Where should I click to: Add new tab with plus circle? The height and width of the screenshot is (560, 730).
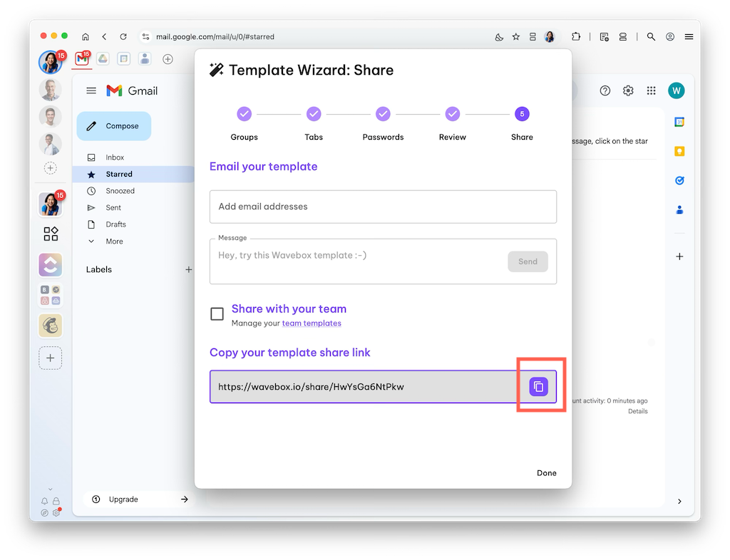168,59
